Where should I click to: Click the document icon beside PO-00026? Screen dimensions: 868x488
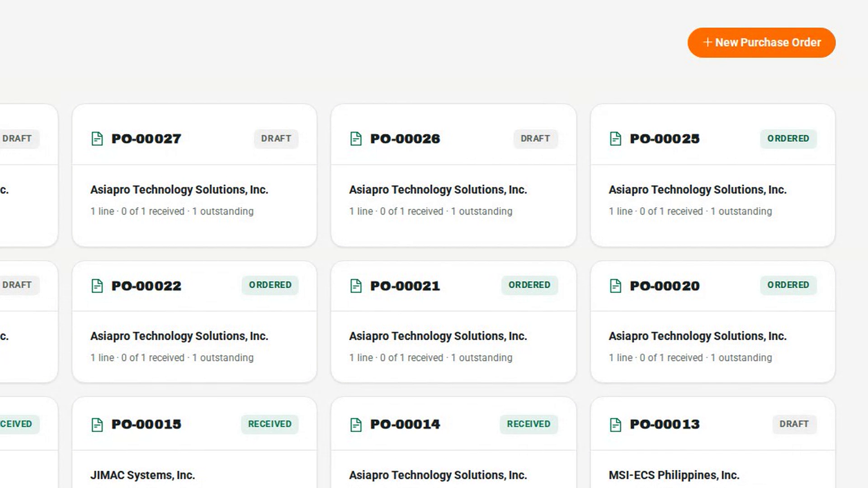(x=356, y=139)
